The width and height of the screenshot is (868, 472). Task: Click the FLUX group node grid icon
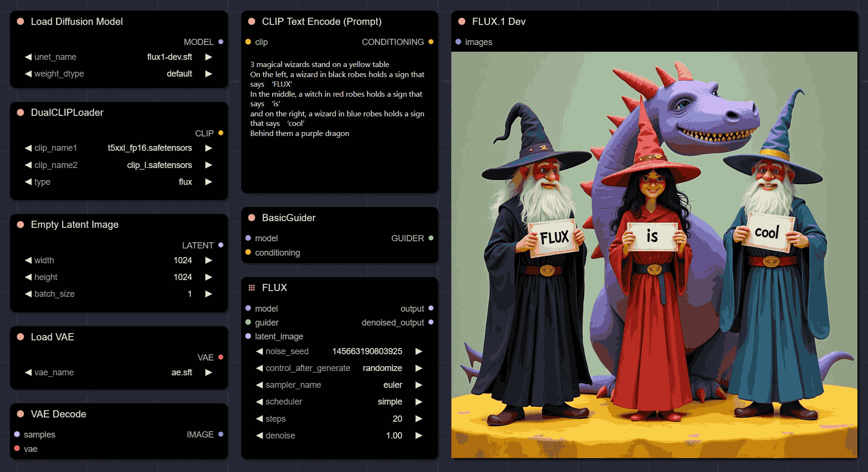[252, 288]
